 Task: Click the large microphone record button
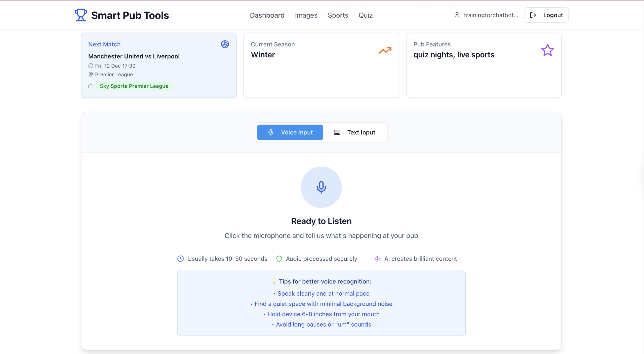click(x=321, y=187)
